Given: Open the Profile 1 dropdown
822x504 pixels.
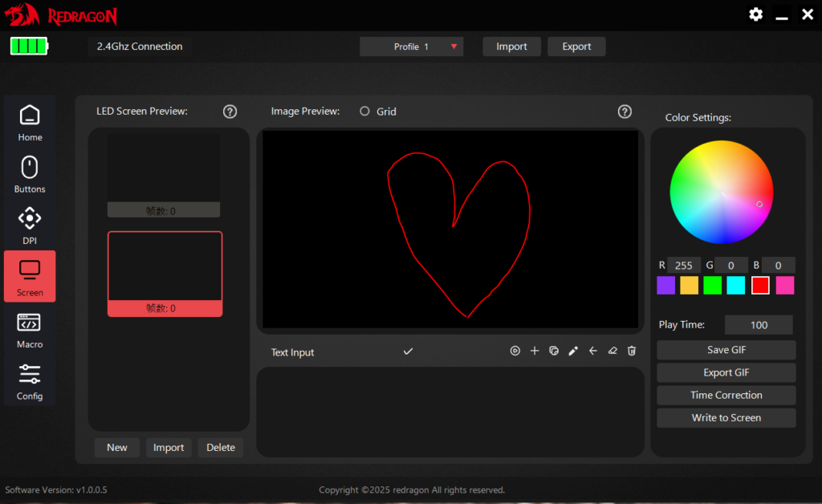Looking at the screenshot, I should 412,47.
